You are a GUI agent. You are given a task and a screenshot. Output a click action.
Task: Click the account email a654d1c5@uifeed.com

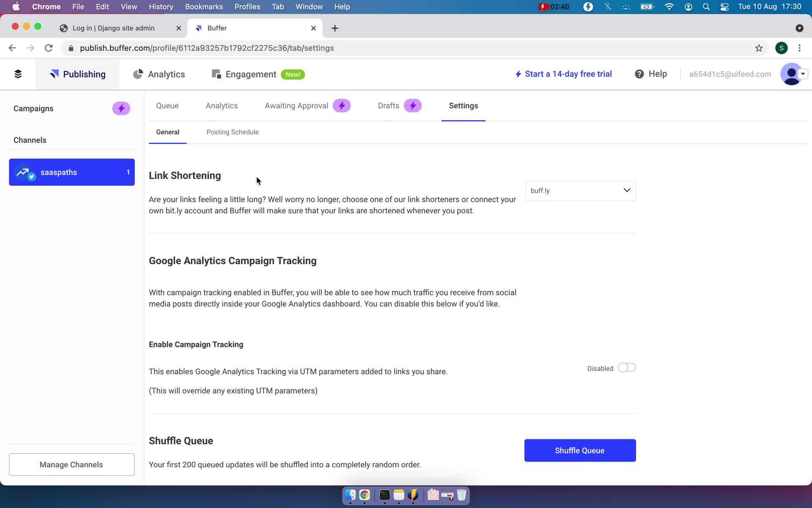[730, 74]
